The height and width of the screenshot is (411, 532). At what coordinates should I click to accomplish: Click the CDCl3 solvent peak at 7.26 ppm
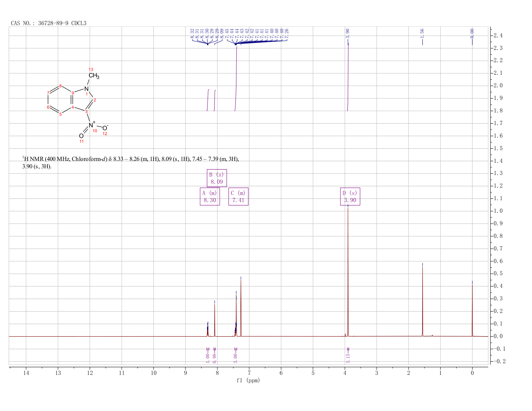[x=241, y=308]
